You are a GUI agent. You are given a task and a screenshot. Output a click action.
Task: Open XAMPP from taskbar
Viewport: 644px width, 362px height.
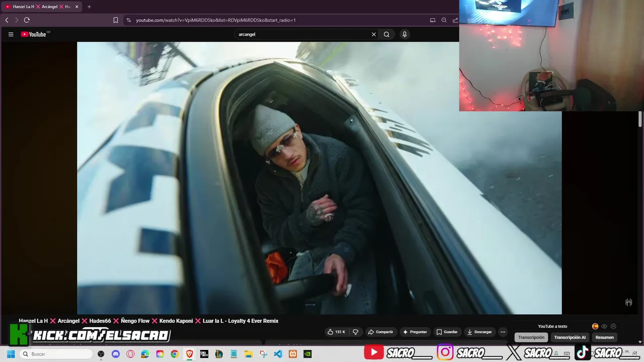(x=293, y=354)
